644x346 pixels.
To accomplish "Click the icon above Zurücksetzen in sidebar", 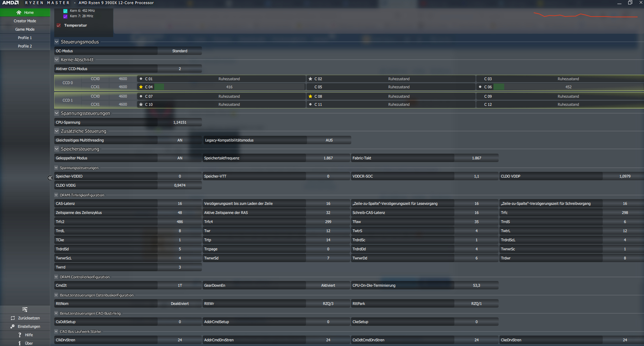I will pos(25,310).
